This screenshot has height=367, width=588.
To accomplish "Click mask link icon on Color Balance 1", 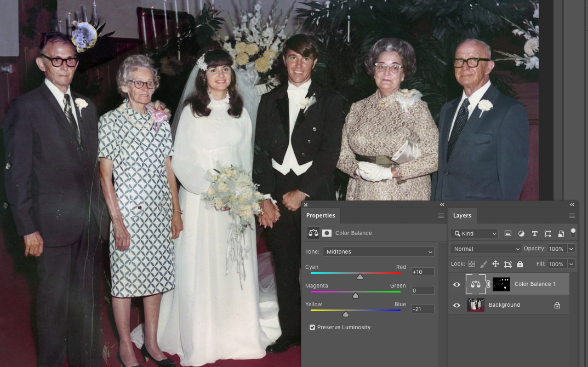I will [x=488, y=284].
